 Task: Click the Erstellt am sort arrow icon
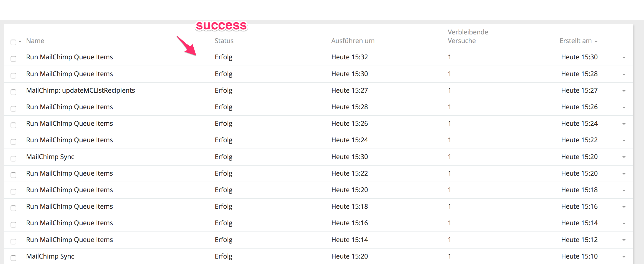coord(596,41)
